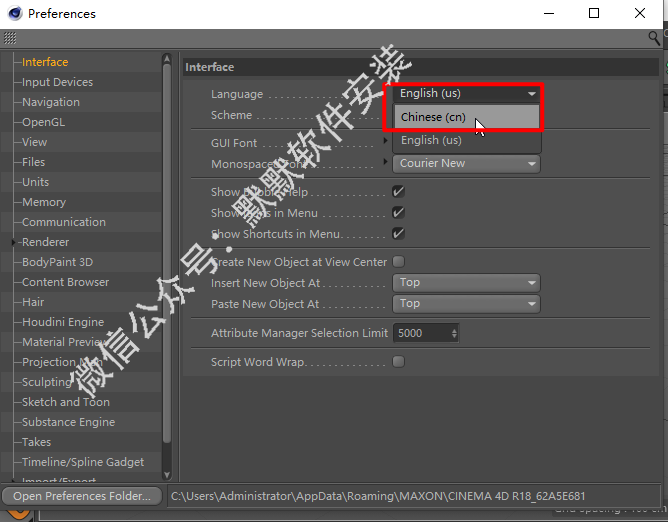The width and height of the screenshot is (668, 522).
Task: Open the Paste New Object At dropdown
Action: [467, 304]
